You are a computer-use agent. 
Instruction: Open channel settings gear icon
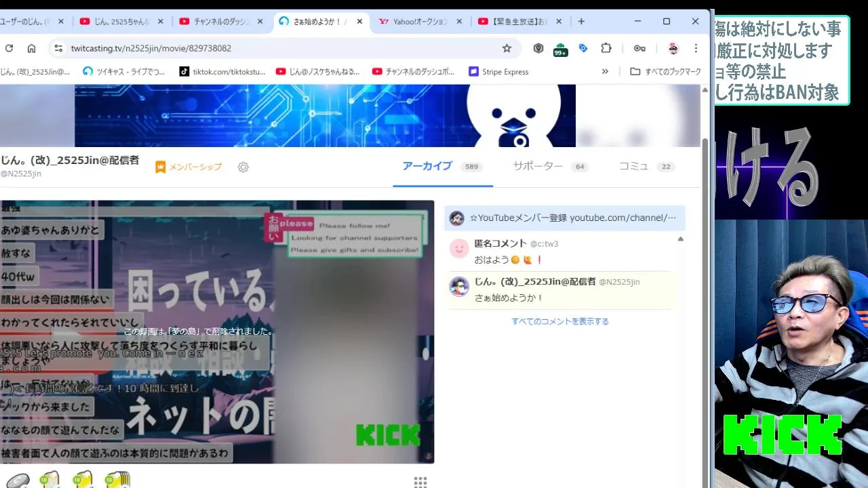243,167
